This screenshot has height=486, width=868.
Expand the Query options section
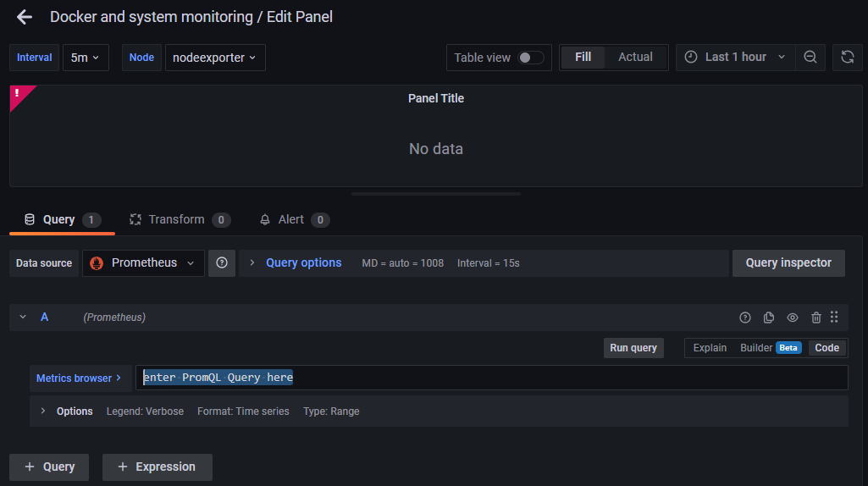[x=302, y=263]
